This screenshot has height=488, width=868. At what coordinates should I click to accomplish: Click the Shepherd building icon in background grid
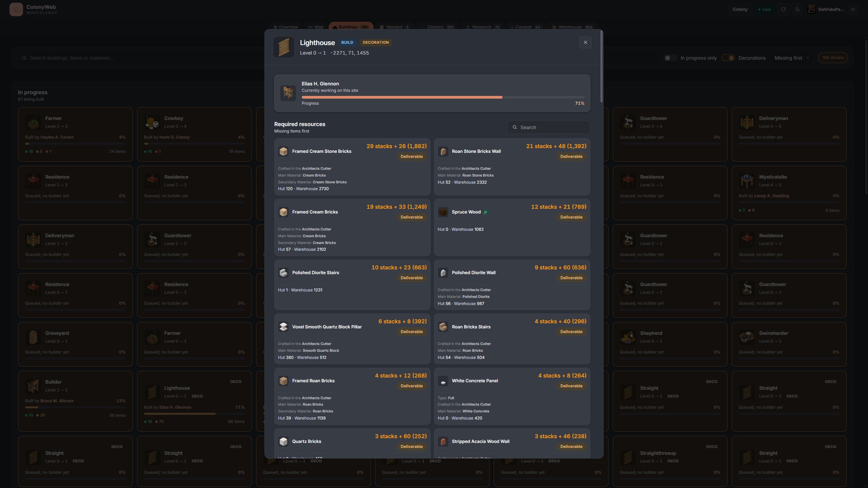pos(628,337)
